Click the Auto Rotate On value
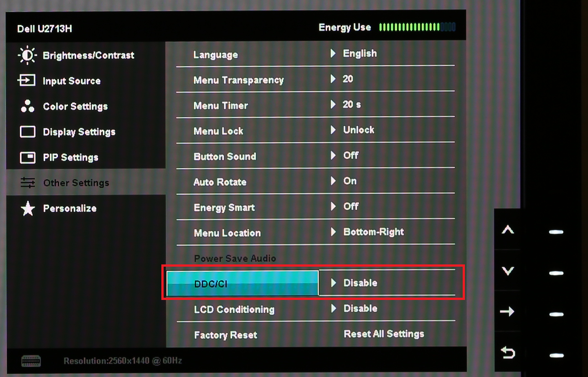 (350, 181)
